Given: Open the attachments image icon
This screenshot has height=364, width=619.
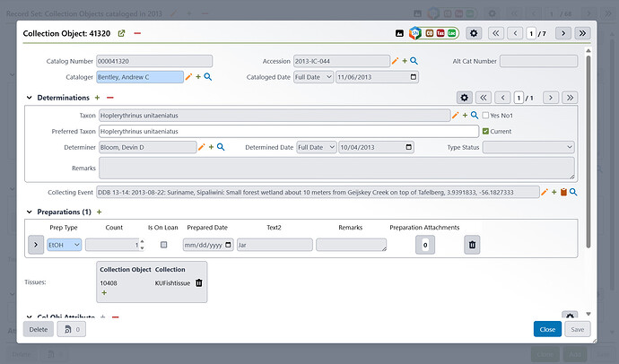Looking at the screenshot, I should (x=399, y=33).
